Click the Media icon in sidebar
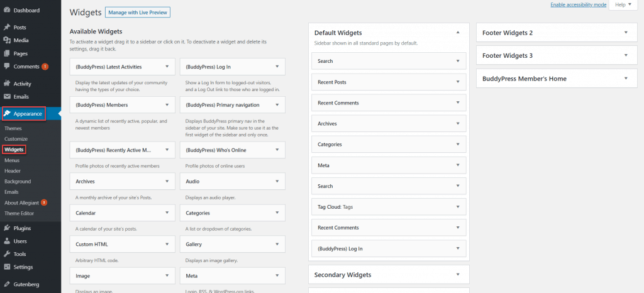Screen dimensions: 644x293 click(x=7, y=40)
